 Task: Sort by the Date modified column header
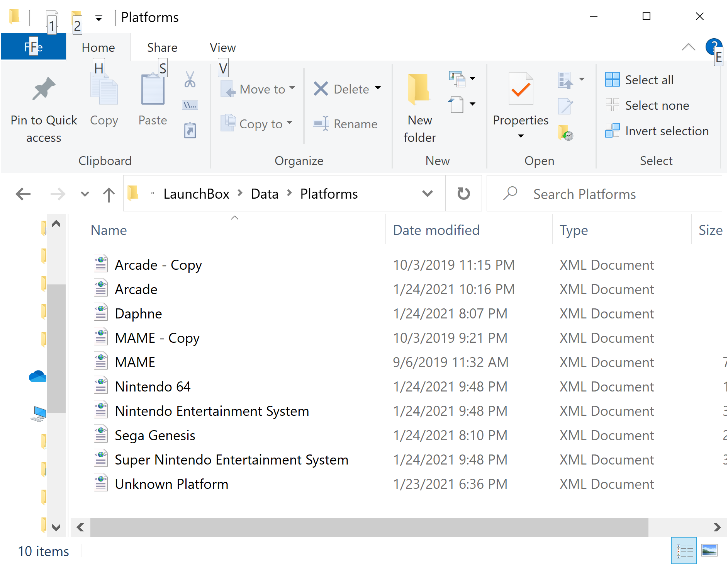click(436, 230)
